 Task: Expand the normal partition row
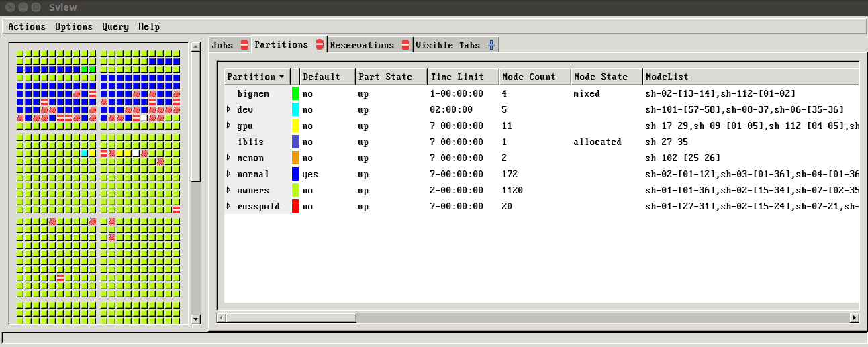point(228,174)
